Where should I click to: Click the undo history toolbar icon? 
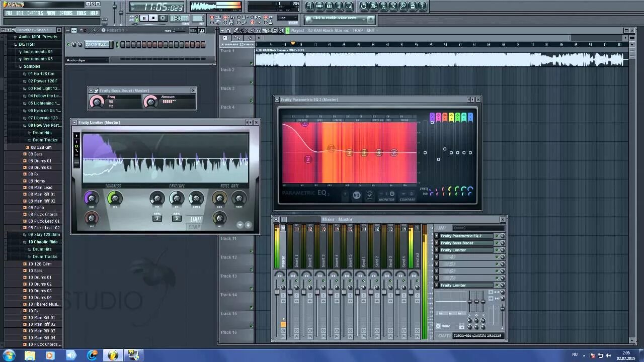[x=364, y=6]
